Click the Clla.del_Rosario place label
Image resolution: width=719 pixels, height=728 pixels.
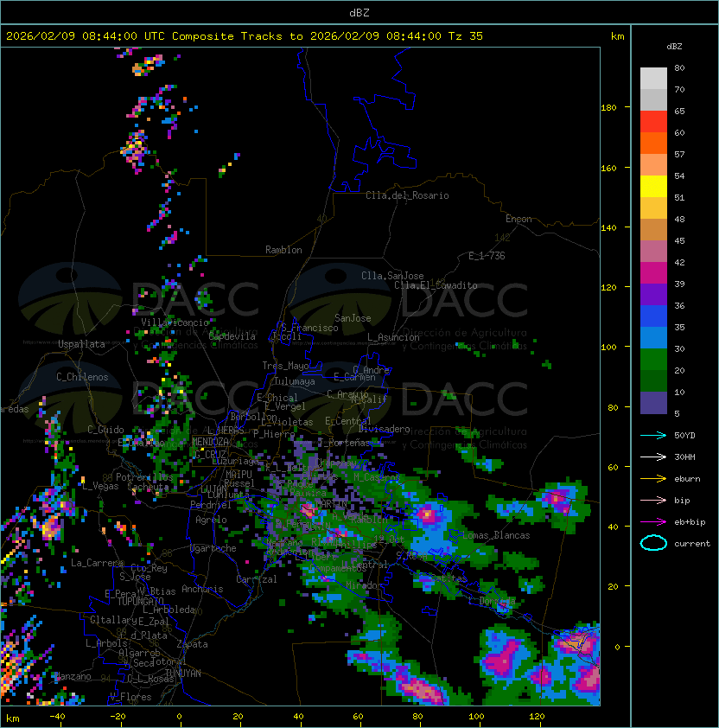[407, 195]
